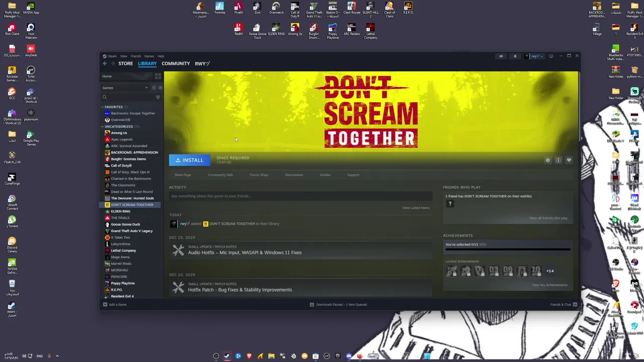Screen dimensions: 644x362
Task: Show the +14 more locked achievements
Action: coord(550,271)
